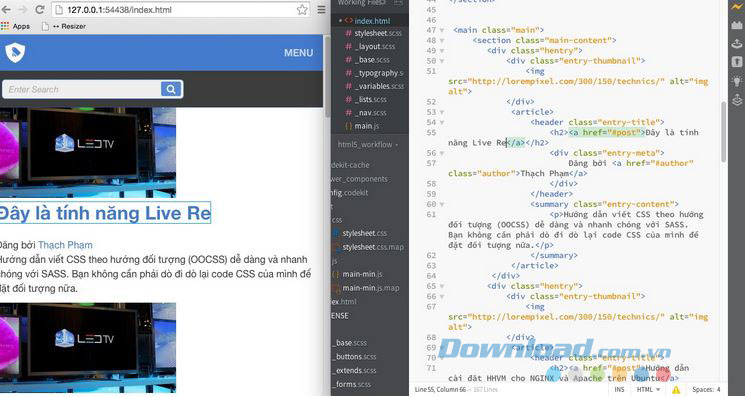Open the HTML language dropdown

649,389
